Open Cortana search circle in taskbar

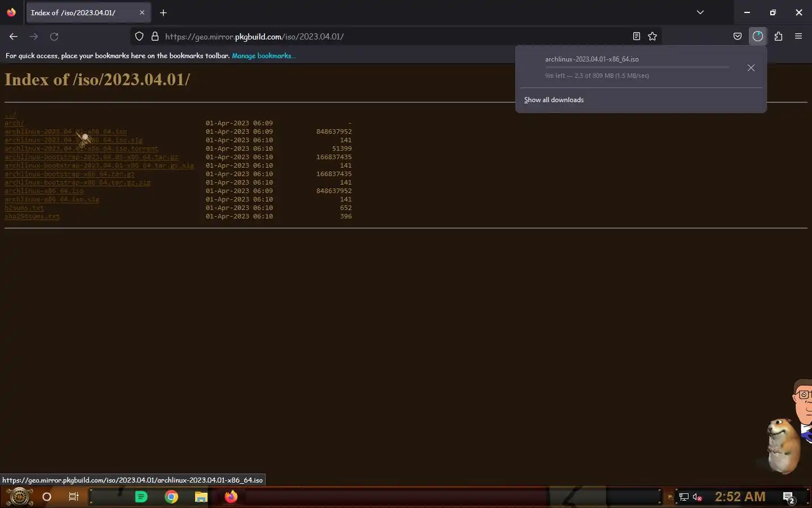(47, 497)
